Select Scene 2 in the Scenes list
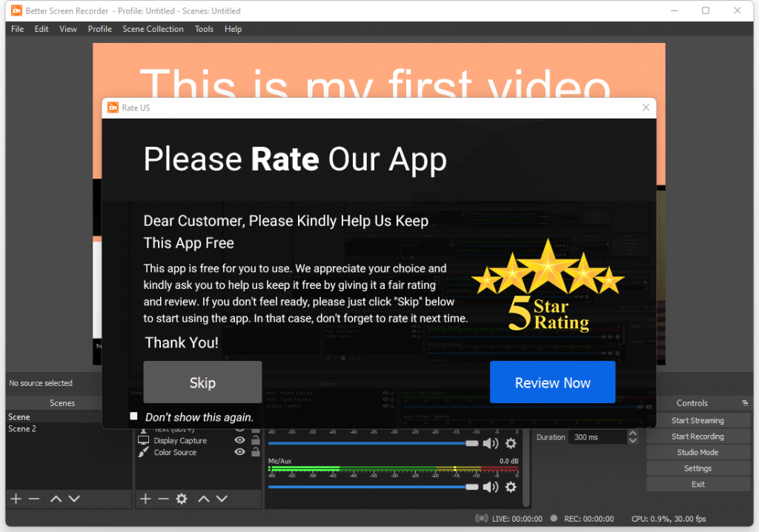 pyautogui.click(x=22, y=428)
